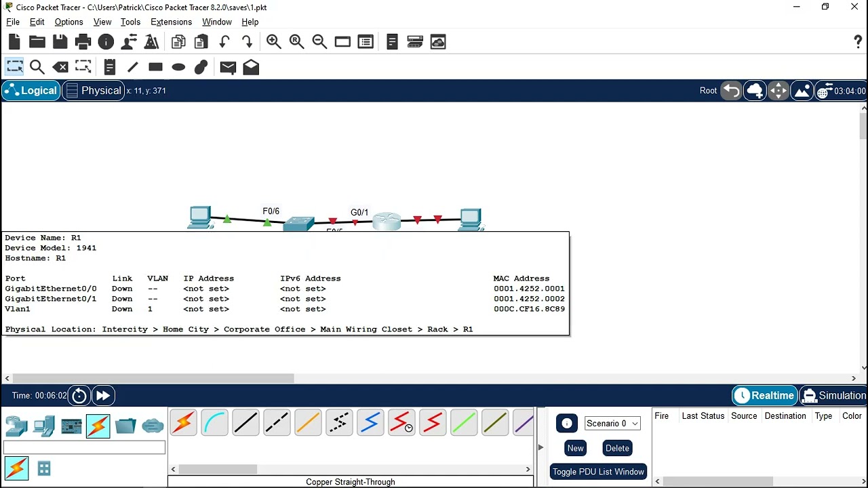868x488 pixels.
Task: Click the workspace horizontal scrollbar
Action: pos(153,378)
